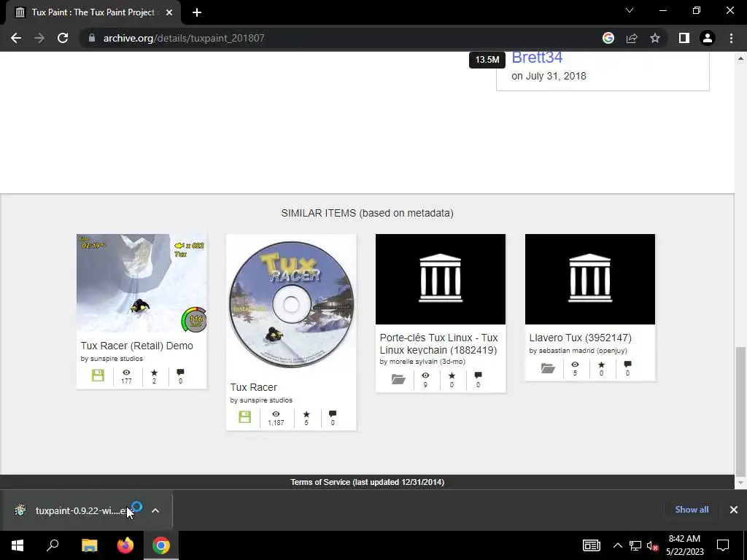The image size is (747, 560).
Task: Click page vertical scrollbar thumb
Action: (x=740, y=412)
